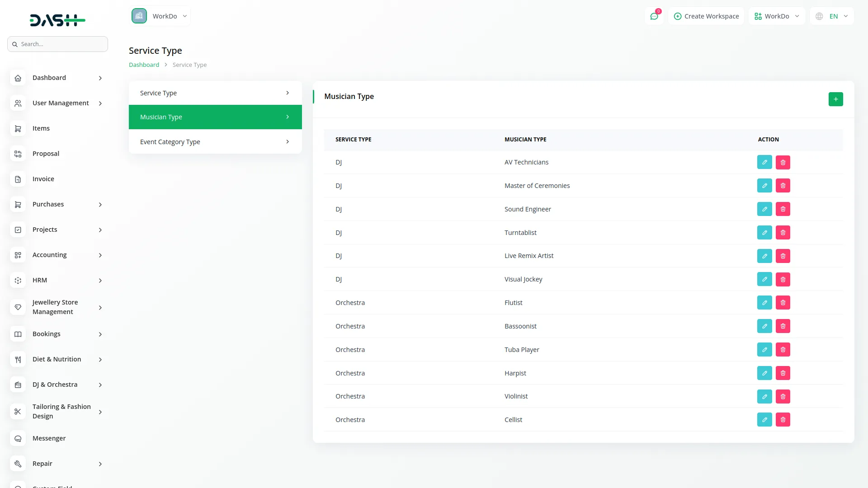
Task: Open the EN language dropdown
Action: pos(832,16)
